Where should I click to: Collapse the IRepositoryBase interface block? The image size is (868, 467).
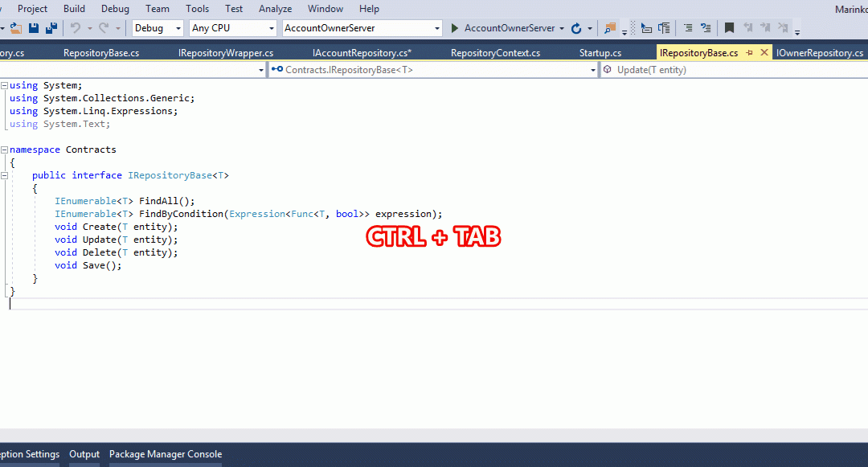[5, 175]
